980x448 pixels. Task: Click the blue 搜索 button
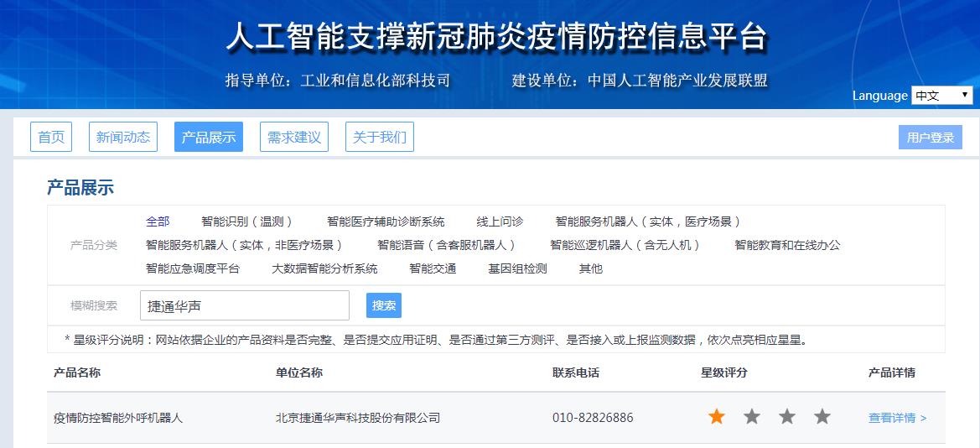[x=384, y=305]
